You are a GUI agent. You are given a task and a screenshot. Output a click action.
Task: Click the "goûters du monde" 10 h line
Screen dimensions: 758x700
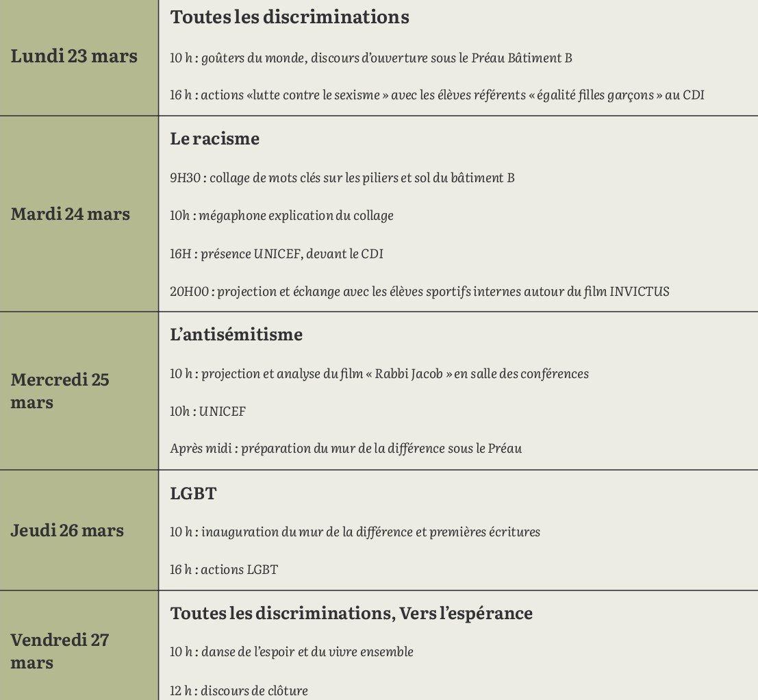[370, 58]
